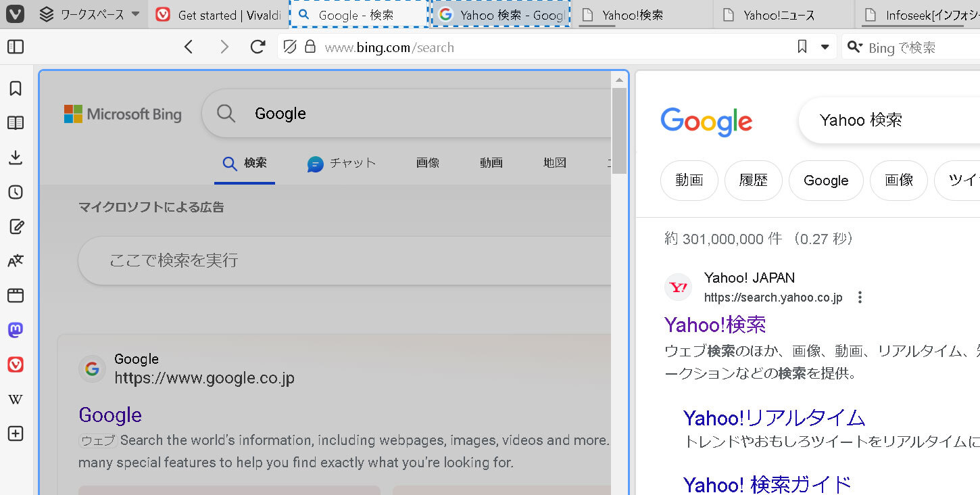Viewport: 980px width, 495px height.
Task: Open the Translate panel
Action: 16,261
